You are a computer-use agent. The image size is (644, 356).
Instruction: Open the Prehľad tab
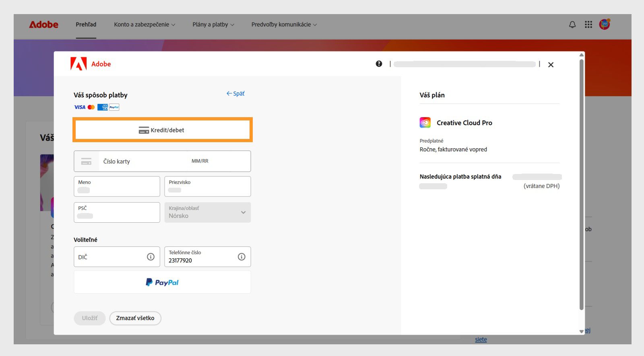tap(86, 25)
